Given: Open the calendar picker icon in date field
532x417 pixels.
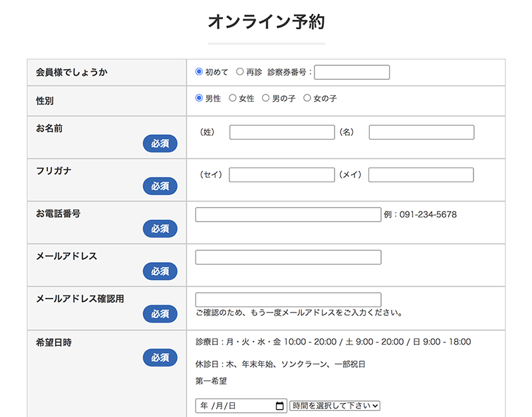Looking at the screenshot, I should (279, 406).
